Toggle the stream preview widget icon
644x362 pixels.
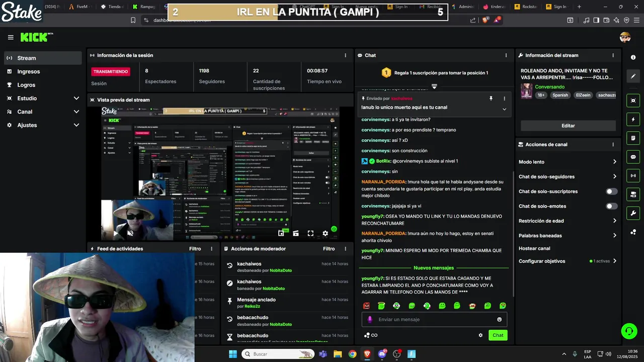[x=633, y=101]
